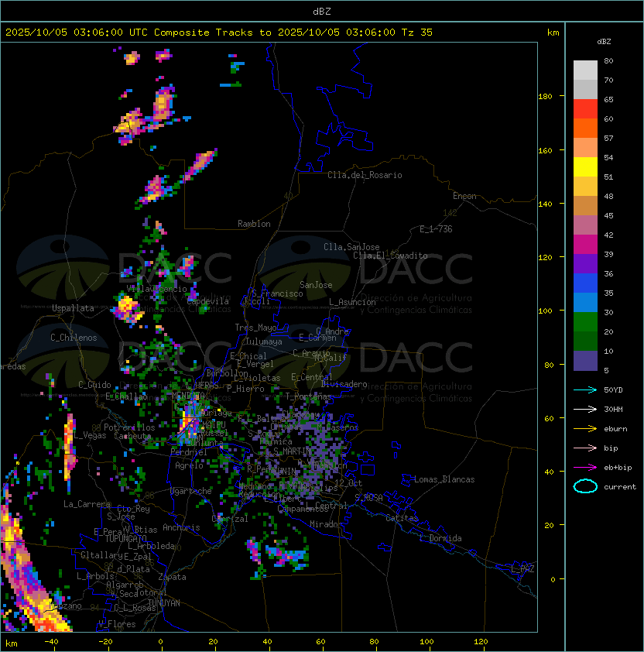Click the 'Zapata' map label
The width and height of the screenshot is (644, 652).
[x=172, y=577]
